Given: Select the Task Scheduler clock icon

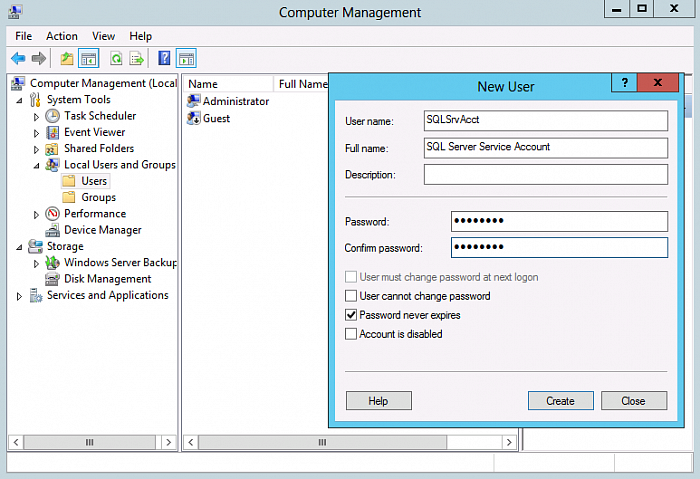Looking at the screenshot, I should point(53,116).
